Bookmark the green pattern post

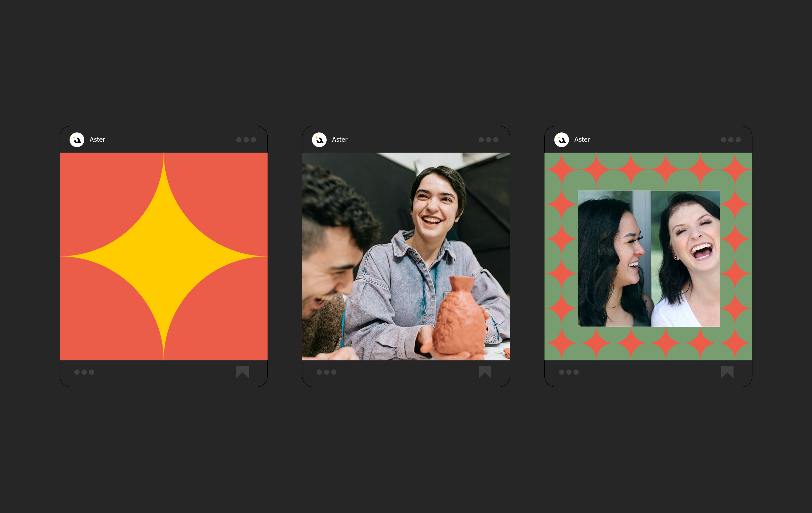pos(727,372)
